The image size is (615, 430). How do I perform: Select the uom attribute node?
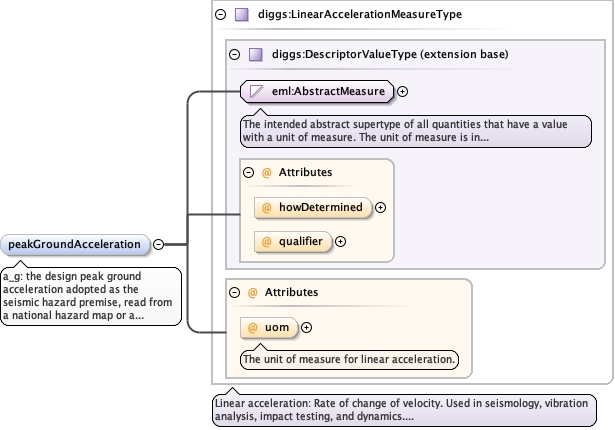click(x=269, y=327)
